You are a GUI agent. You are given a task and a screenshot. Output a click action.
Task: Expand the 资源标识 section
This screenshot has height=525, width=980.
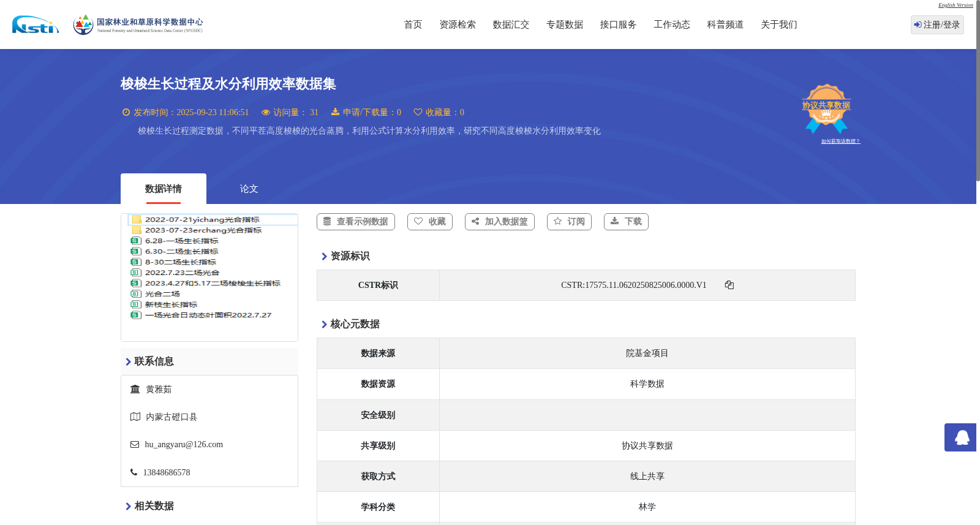[x=345, y=256]
